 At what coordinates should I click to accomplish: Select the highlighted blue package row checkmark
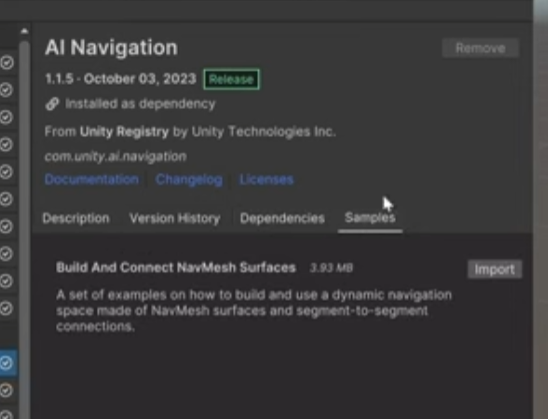coord(6,362)
